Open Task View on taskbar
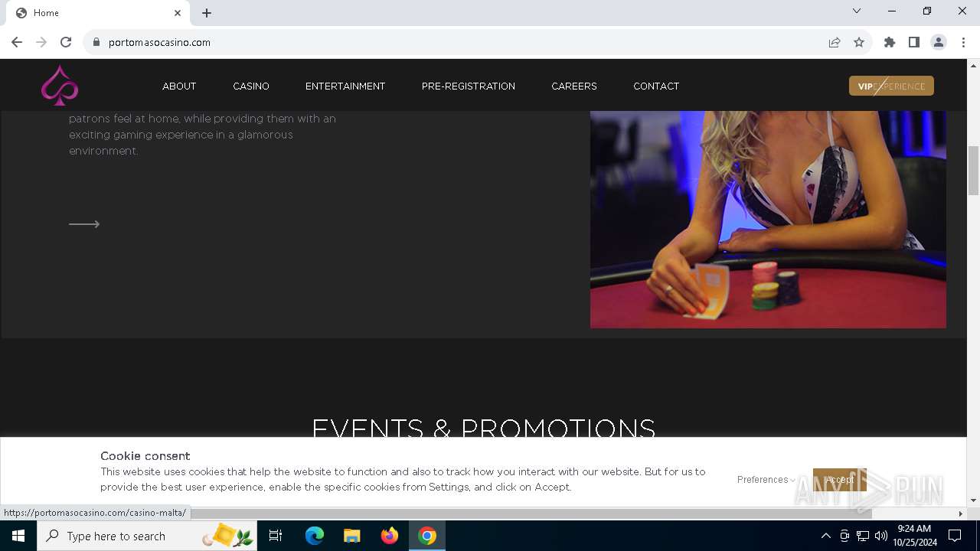The height and width of the screenshot is (551, 980). pyautogui.click(x=276, y=536)
